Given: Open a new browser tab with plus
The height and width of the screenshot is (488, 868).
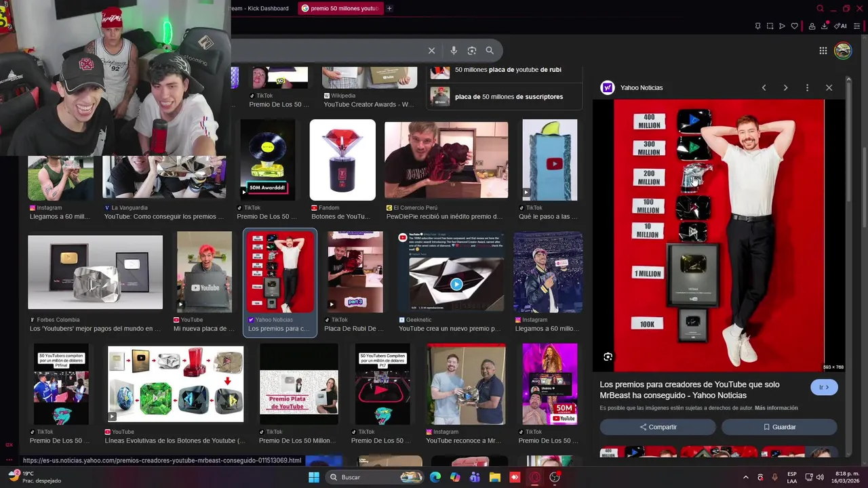Looking at the screenshot, I should (389, 8).
